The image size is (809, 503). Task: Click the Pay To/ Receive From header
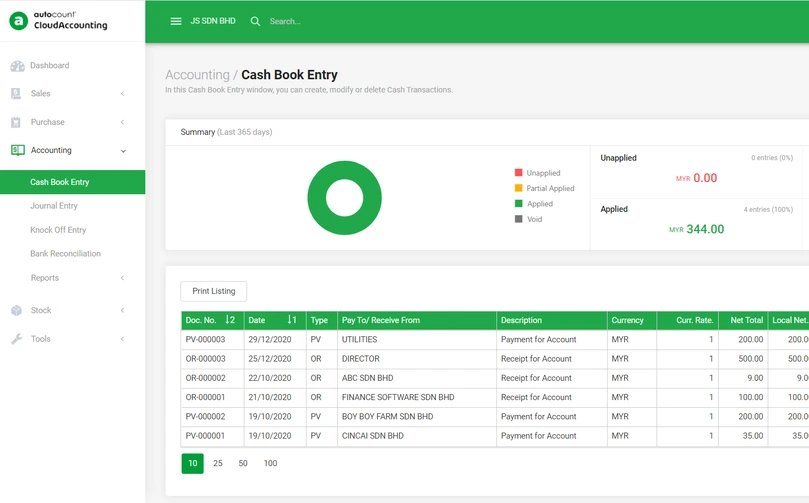[x=417, y=320]
